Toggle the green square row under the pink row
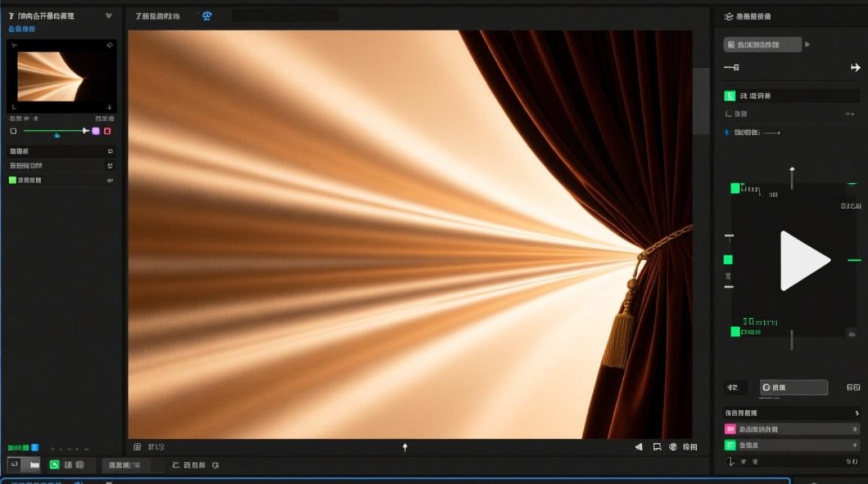The width and height of the screenshot is (868, 484). click(730, 445)
